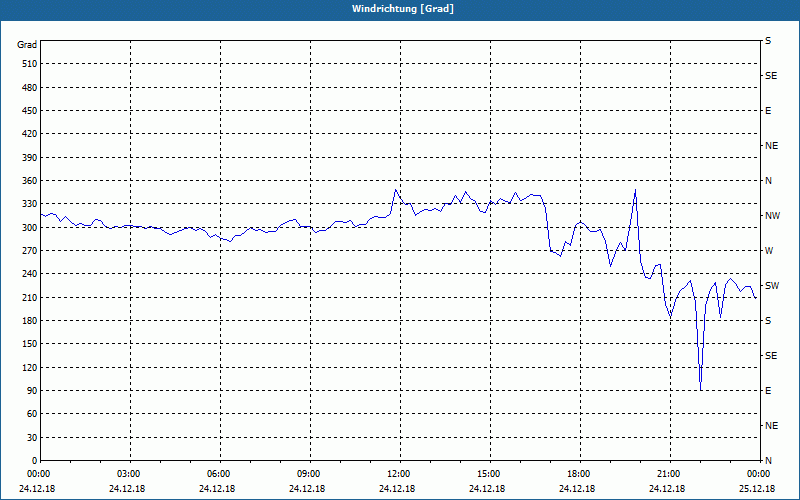Select the 24.12.18 date under 21:00

pyautogui.click(x=667, y=488)
